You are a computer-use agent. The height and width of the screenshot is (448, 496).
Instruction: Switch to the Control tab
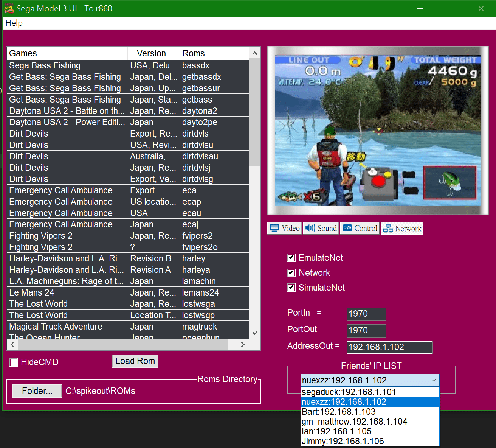tap(360, 228)
